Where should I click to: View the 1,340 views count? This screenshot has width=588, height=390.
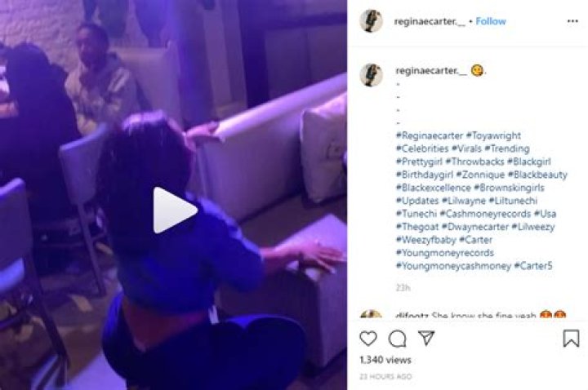pyautogui.click(x=385, y=360)
